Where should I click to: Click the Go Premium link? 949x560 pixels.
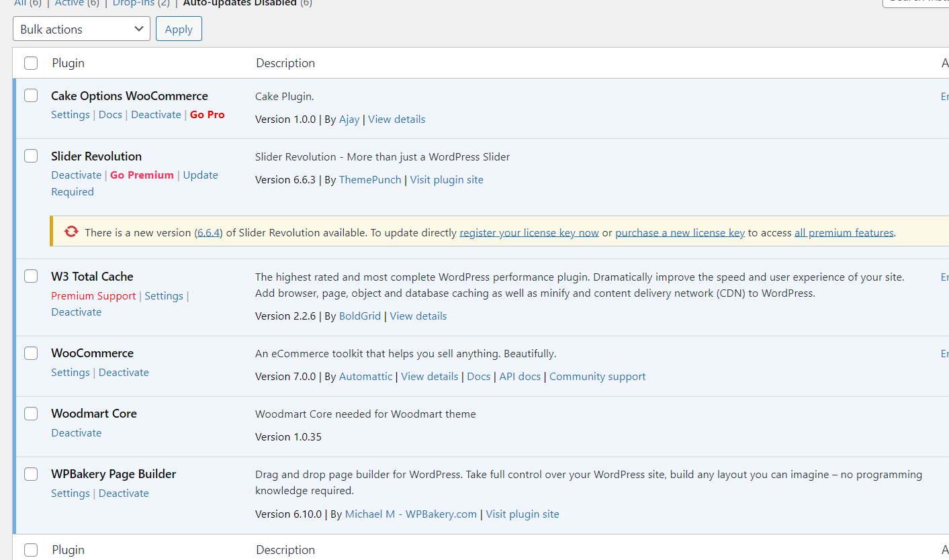coord(142,175)
